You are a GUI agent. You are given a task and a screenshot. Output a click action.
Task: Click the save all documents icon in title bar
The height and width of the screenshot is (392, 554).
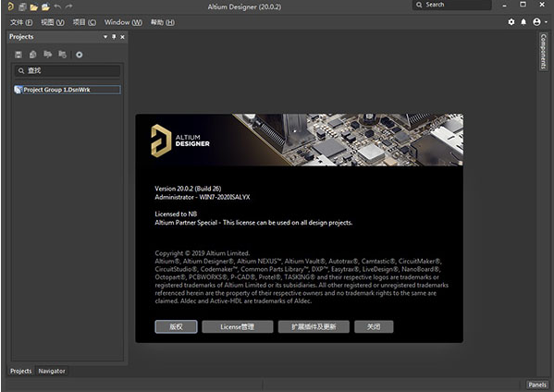pyautogui.click(x=22, y=6)
